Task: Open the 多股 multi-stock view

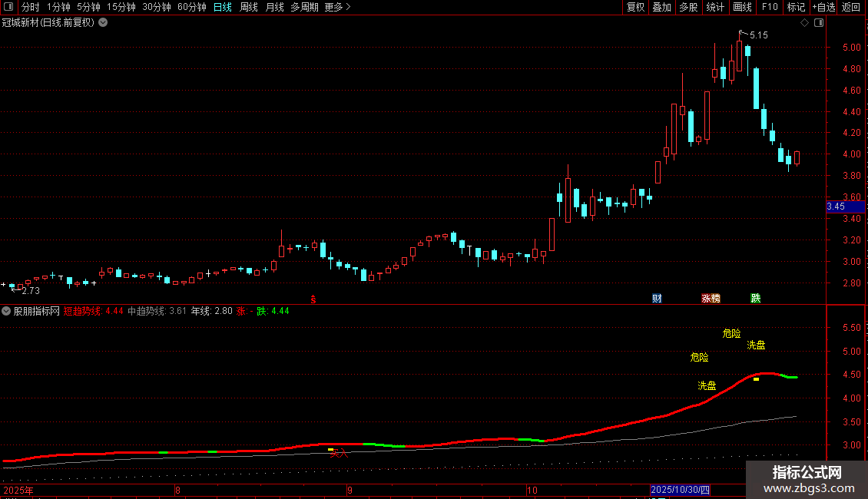Action: [x=688, y=7]
